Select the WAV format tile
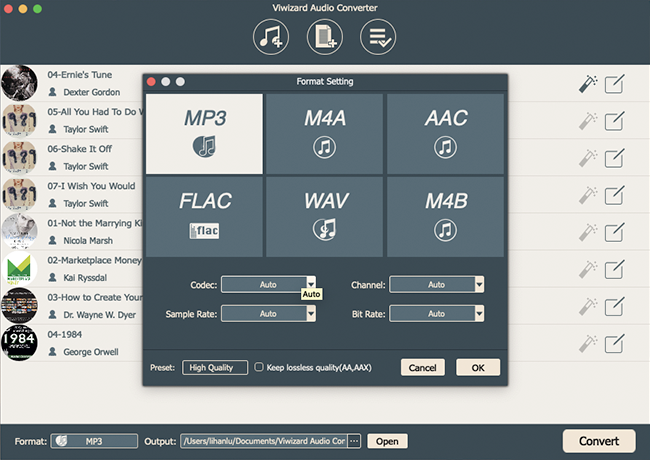 click(x=325, y=217)
